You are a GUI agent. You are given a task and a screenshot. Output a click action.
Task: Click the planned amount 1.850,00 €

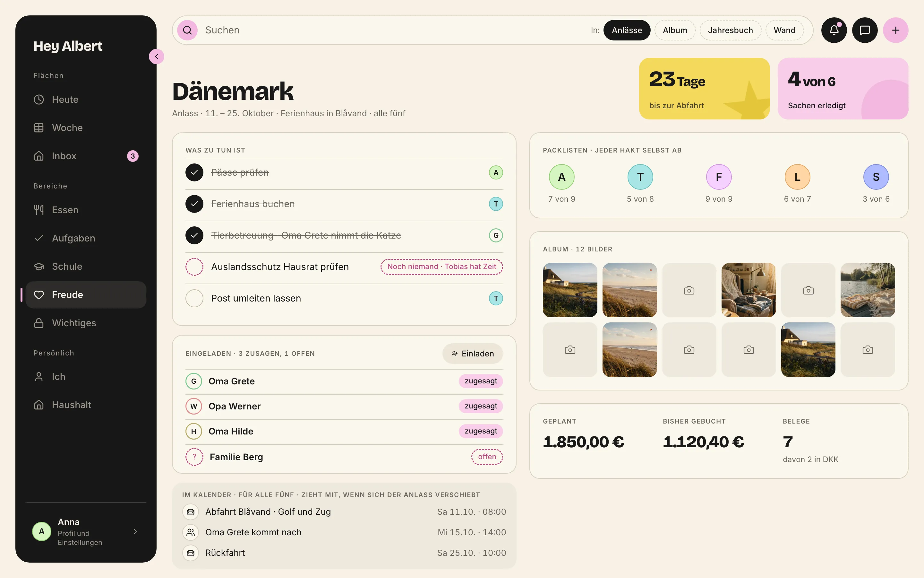coord(583,442)
